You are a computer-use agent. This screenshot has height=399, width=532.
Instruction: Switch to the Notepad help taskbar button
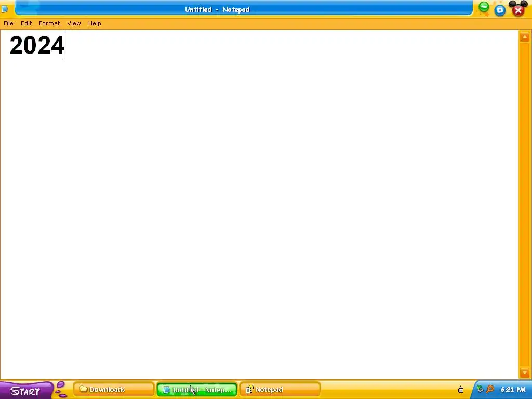[x=280, y=390]
